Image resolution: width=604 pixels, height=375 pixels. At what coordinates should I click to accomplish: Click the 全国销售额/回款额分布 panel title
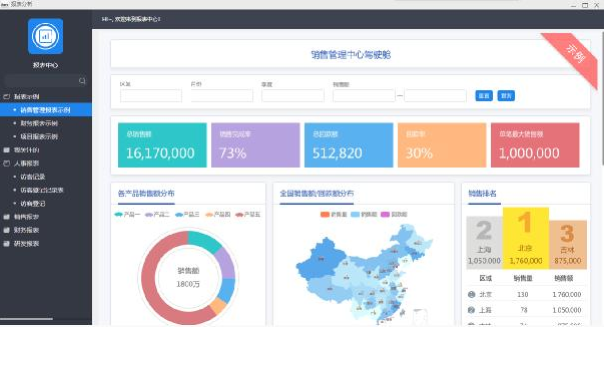coord(317,193)
